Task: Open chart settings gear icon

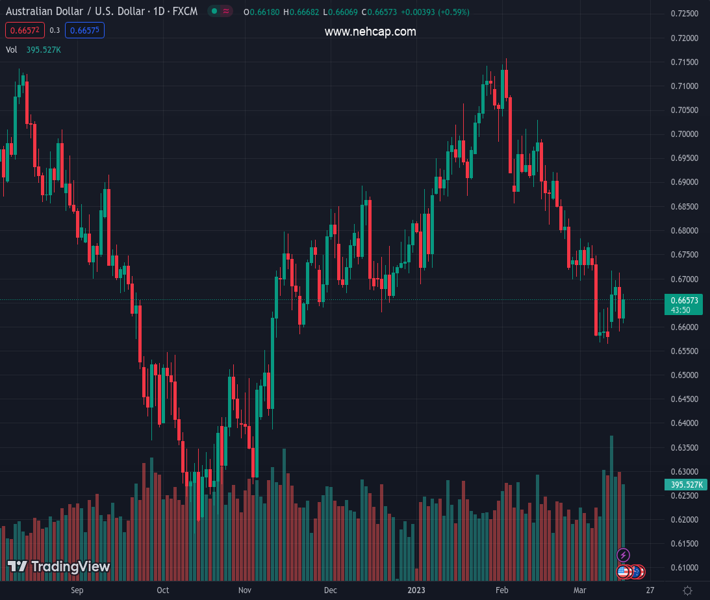Action: [x=686, y=590]
